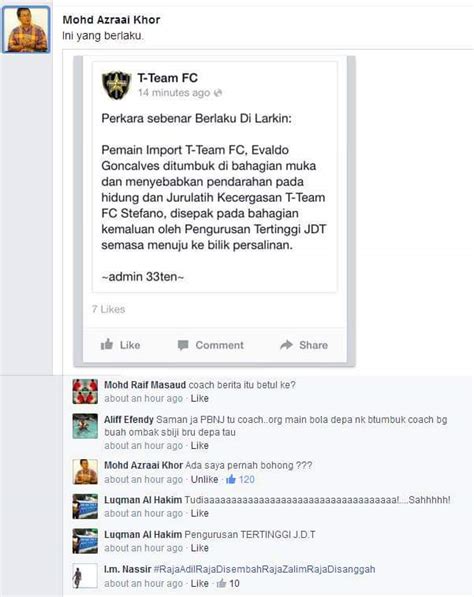Click the Comment speech bubble icon
This screenshot has width=474, height=597.
(183, 345)
